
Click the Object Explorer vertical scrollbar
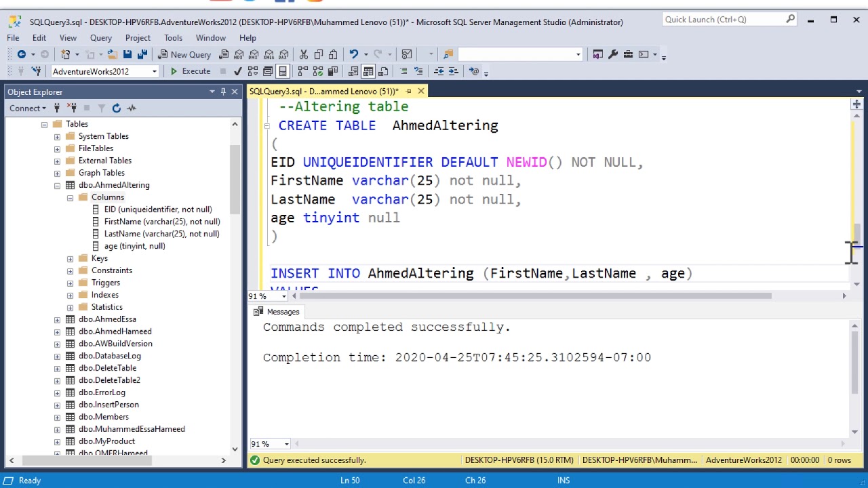pos(235,180)
